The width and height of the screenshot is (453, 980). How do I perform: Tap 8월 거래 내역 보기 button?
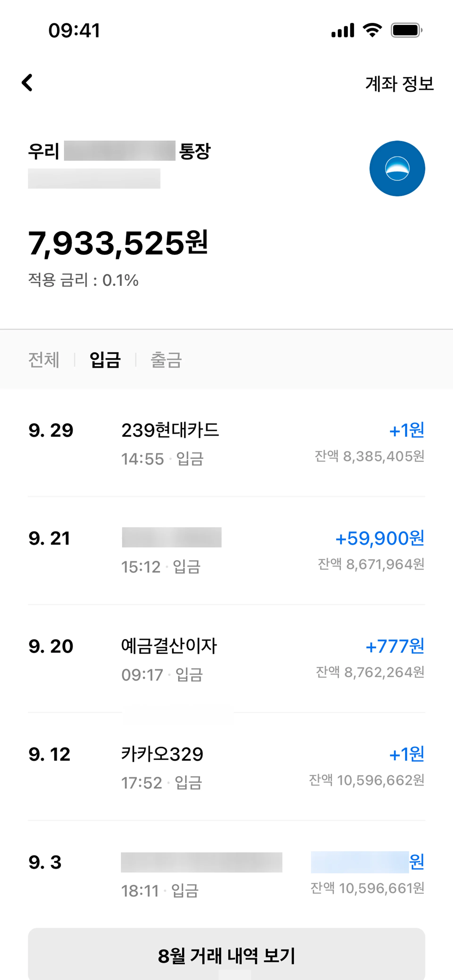coord(226,955)
